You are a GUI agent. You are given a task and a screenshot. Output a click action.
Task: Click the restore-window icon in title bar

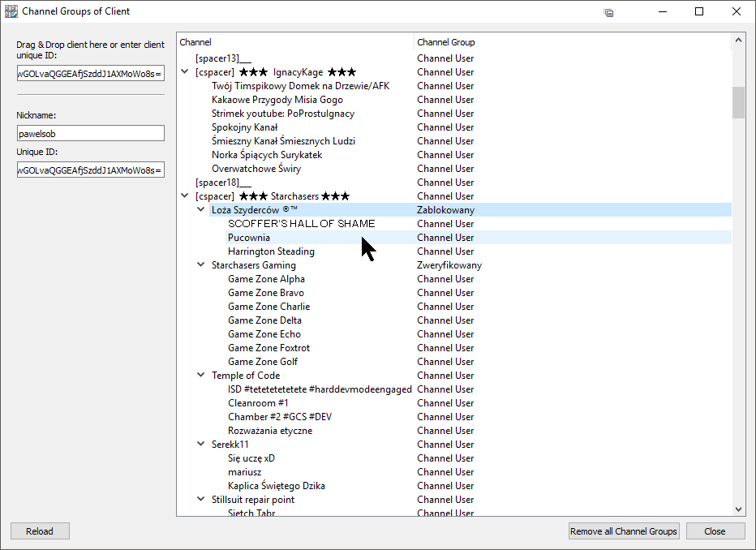point(608,12)
